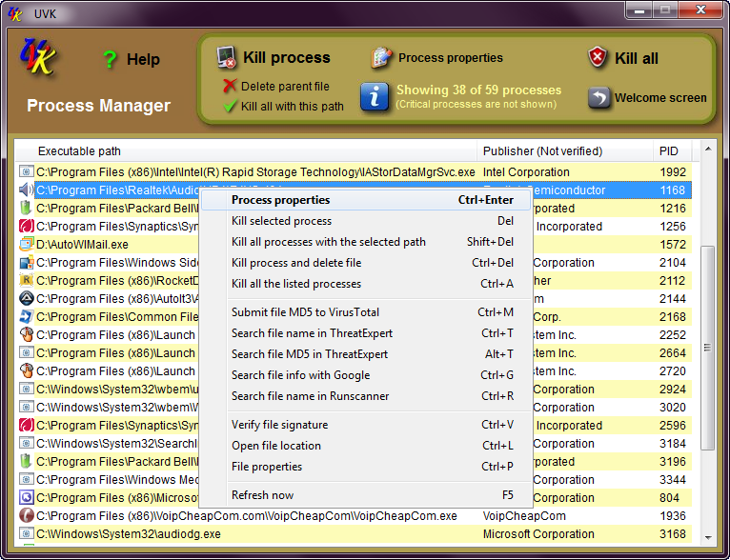Open Help in the header

pyautogui.click(x=143, y=60)
